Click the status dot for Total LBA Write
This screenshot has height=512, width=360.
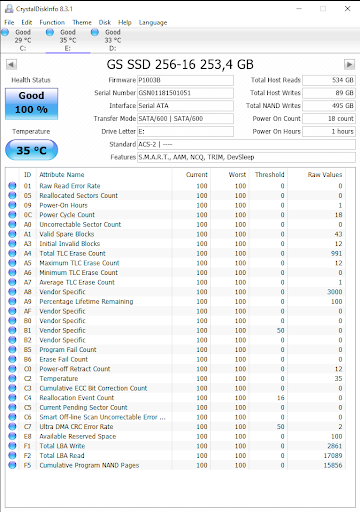[x=12, y=446]
